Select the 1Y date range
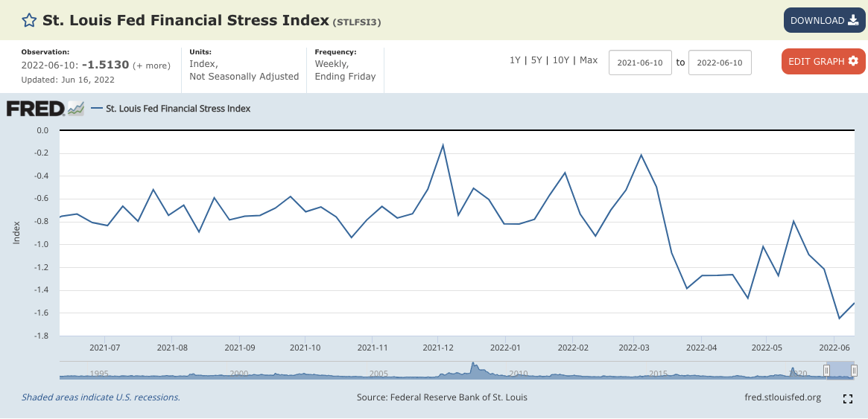Image resolution: width=868 pixels, height=419 pixels. tap(515, 60)
